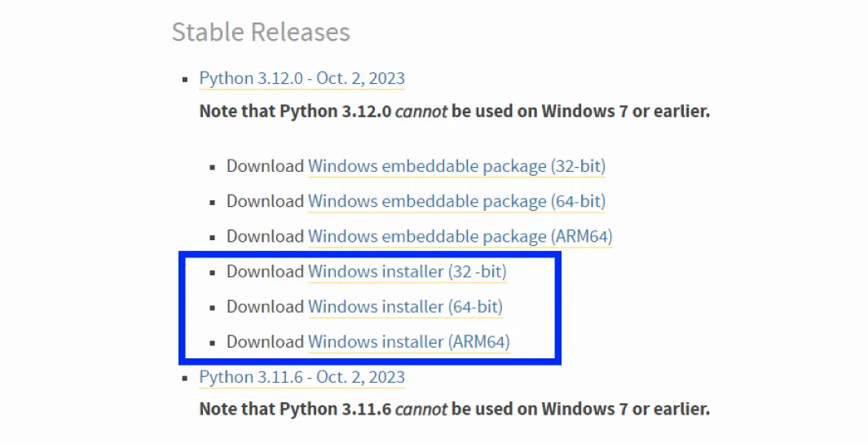This screenshot has height=443, width=868.
Task: Click the bullet beside Python 3.11.6
Action: 185,378
